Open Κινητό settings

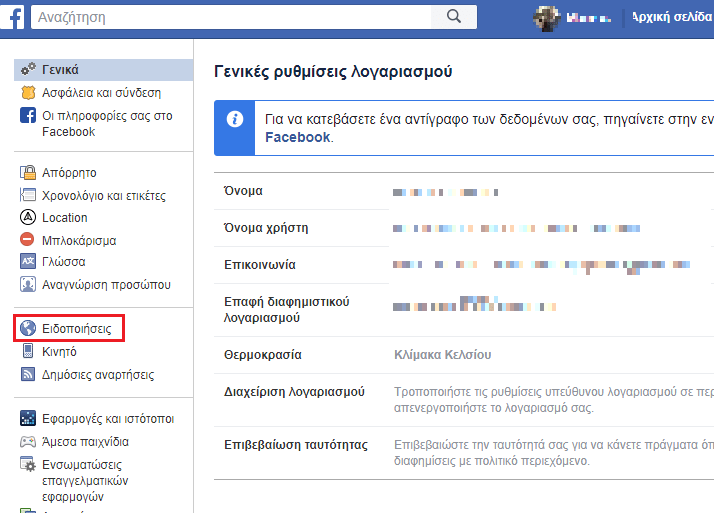pos(59,352)
